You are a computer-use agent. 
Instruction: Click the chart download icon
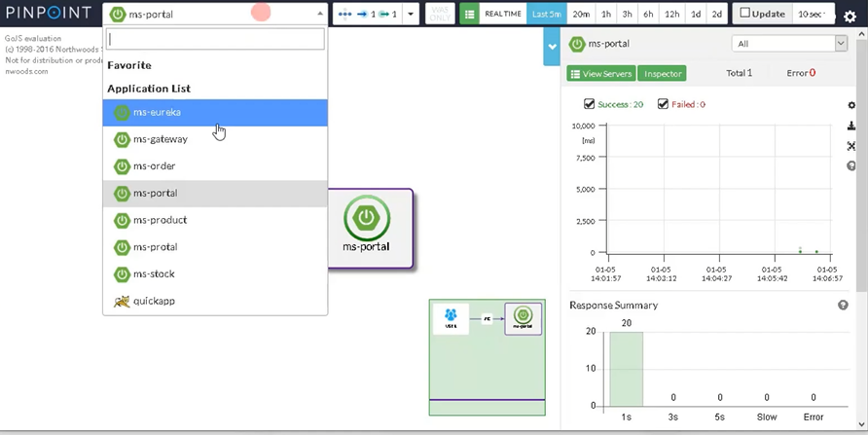click(x=851, y=127)
